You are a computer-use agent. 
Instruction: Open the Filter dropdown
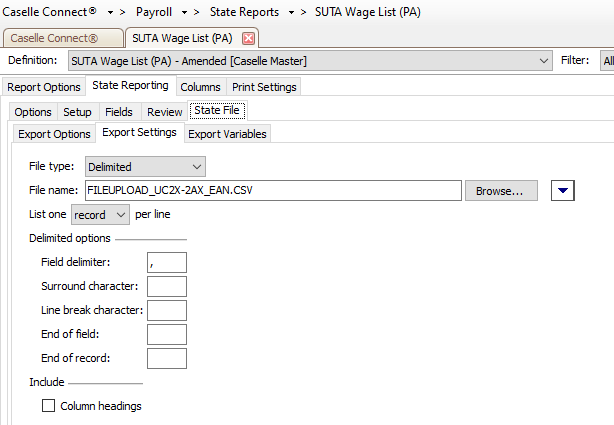(x=607, y=62)
